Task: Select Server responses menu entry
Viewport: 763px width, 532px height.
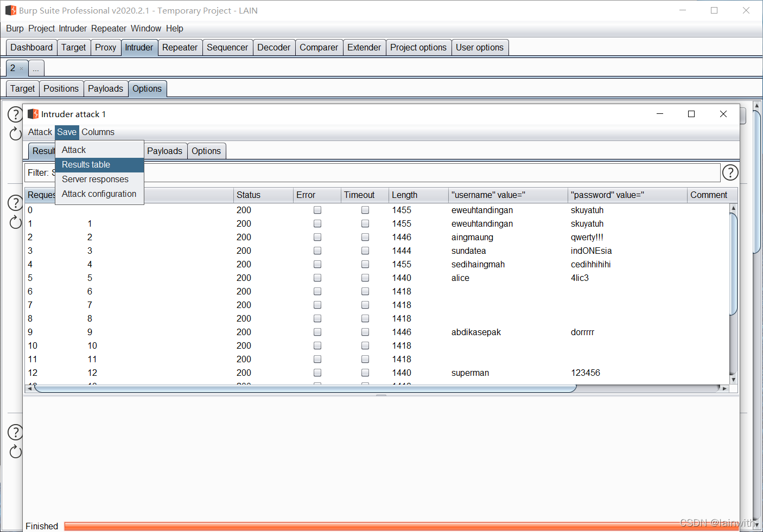Action: pyautogui.click(x=99, y=180)
